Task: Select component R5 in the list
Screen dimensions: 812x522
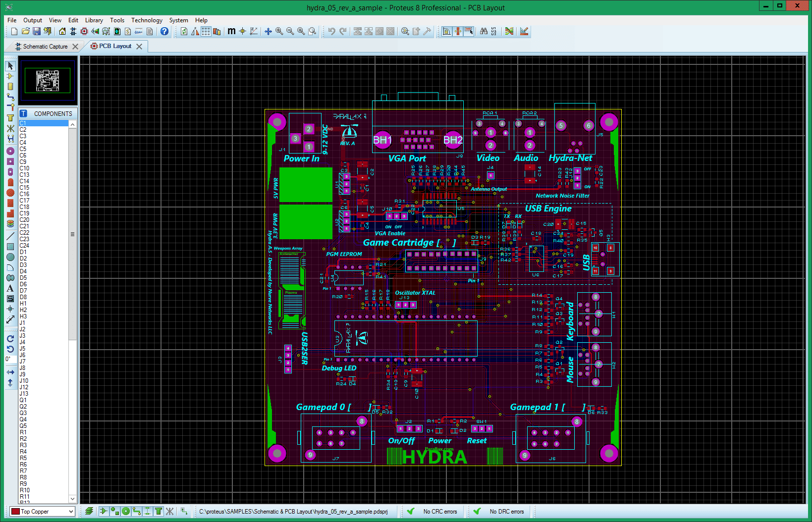Action: pyautogui.click(x=44, y=458)
